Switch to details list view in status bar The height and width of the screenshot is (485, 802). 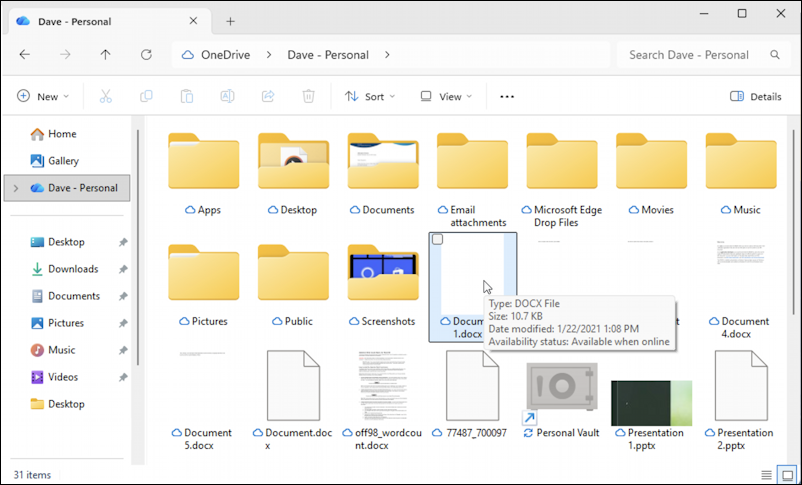(x=766, y=474)
